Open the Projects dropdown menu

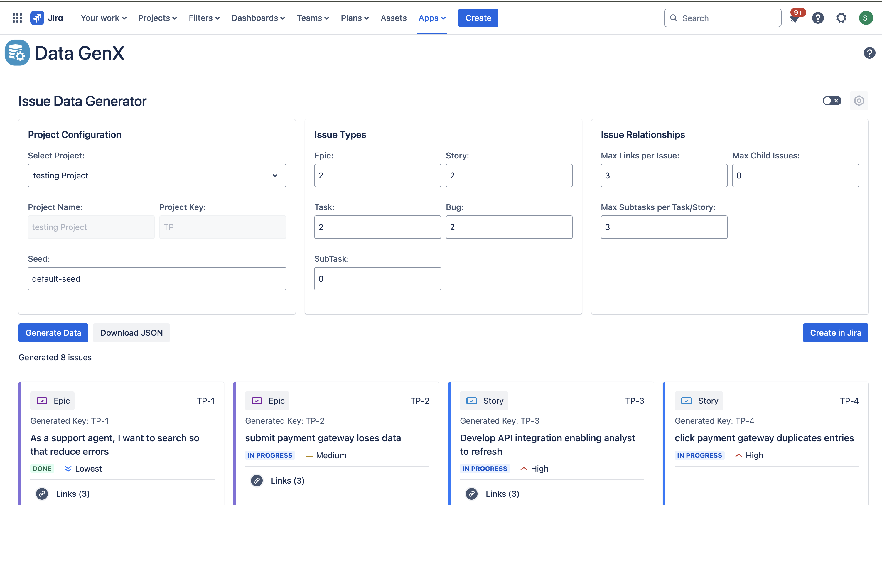click(157, 18)
